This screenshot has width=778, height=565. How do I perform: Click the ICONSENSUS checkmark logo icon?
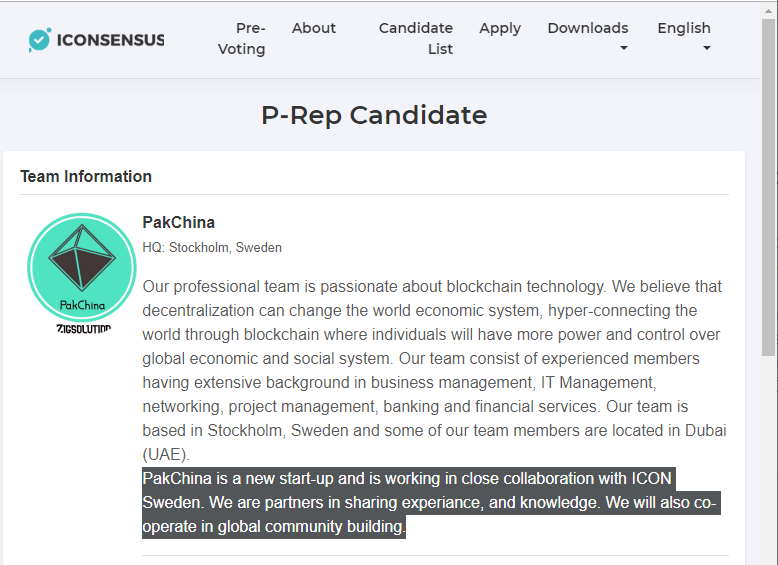(40, 40)
